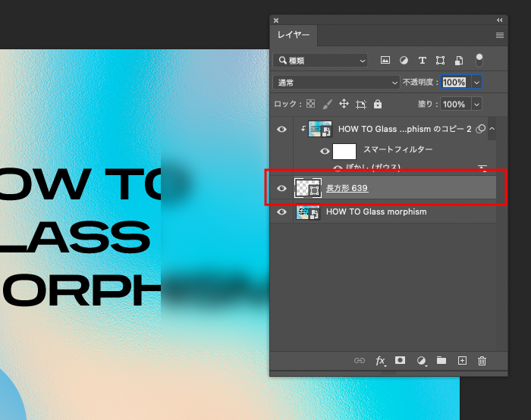Select HOW TO Glass ...phism のコピー 2 thumbnail
Screen dimensions: 531x420
coord(320,129)
